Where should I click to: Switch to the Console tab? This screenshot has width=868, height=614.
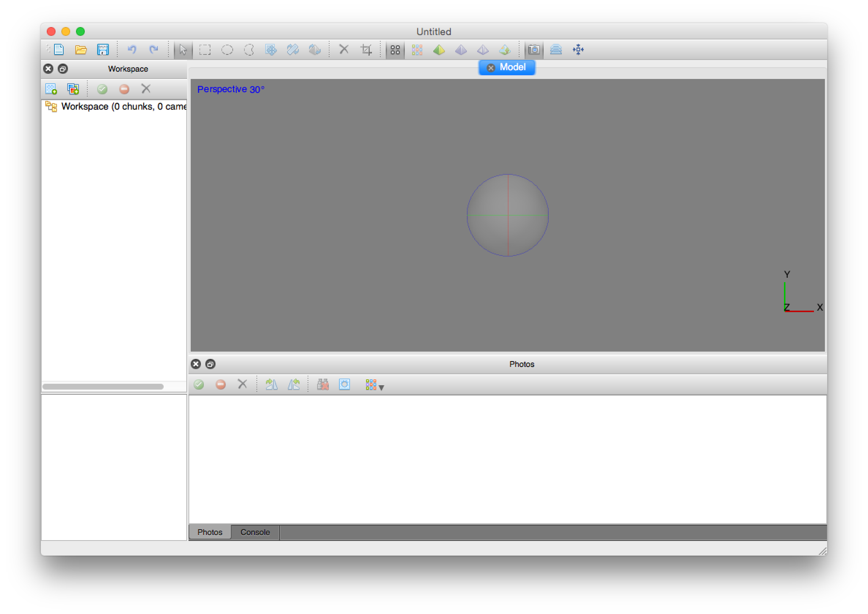(255, 532)
